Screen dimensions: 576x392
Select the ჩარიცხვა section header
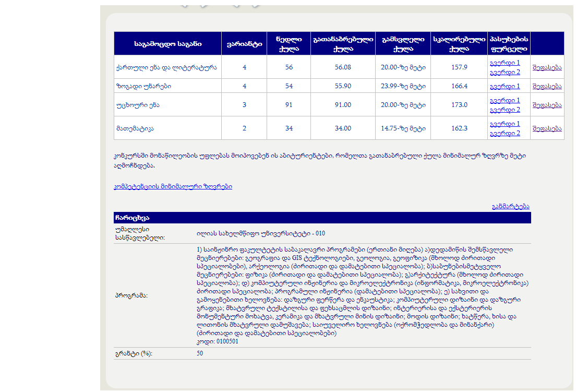click(x=322, y=218)
